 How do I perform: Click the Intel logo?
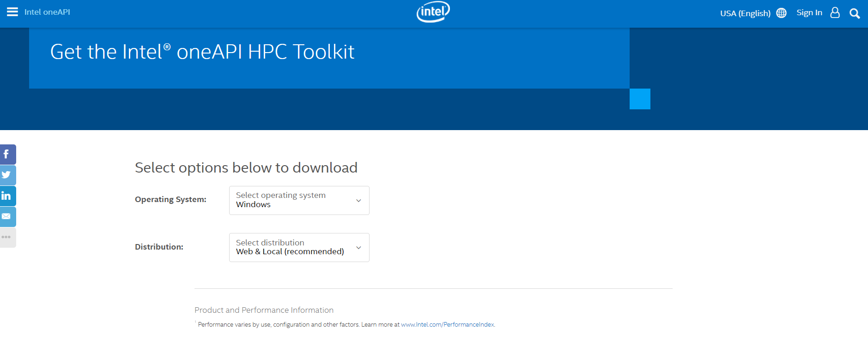[x=433, y=12]
